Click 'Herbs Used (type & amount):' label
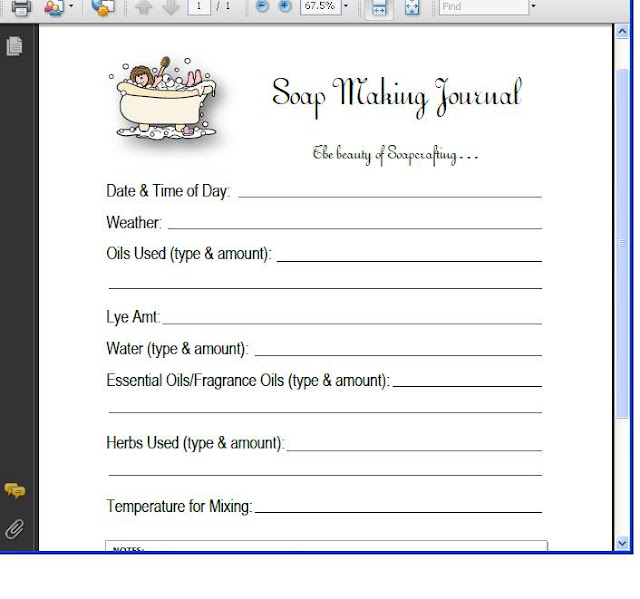The height and width of the screenshot is (599, 640). [195, 443]
